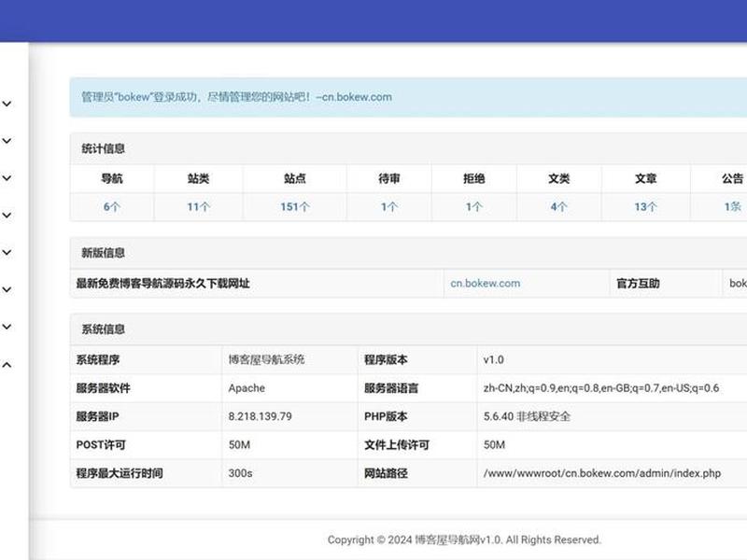Image resolution: width=747 pixels, height=560 pixels.
Task: Open the 6个 导航 count link
Action: pos(112,206)
